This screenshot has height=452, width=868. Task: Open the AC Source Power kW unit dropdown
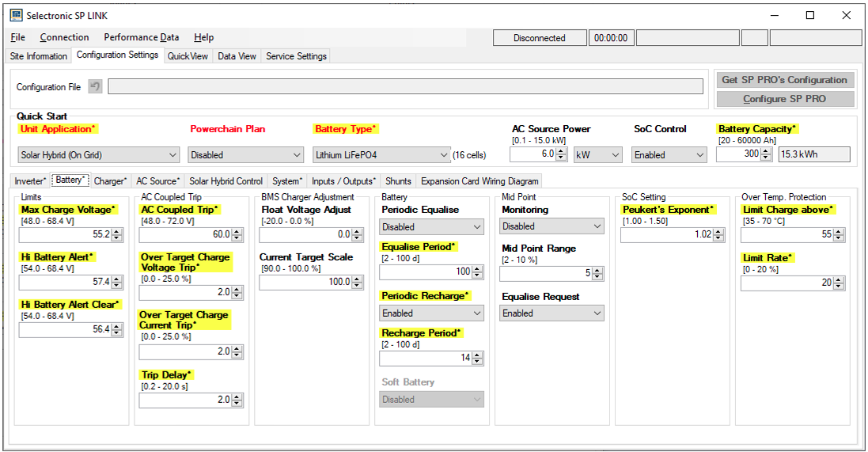point(598,155)
